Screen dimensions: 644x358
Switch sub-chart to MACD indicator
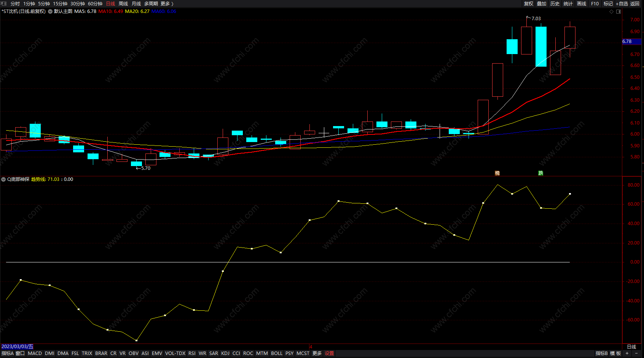point(35,353)
